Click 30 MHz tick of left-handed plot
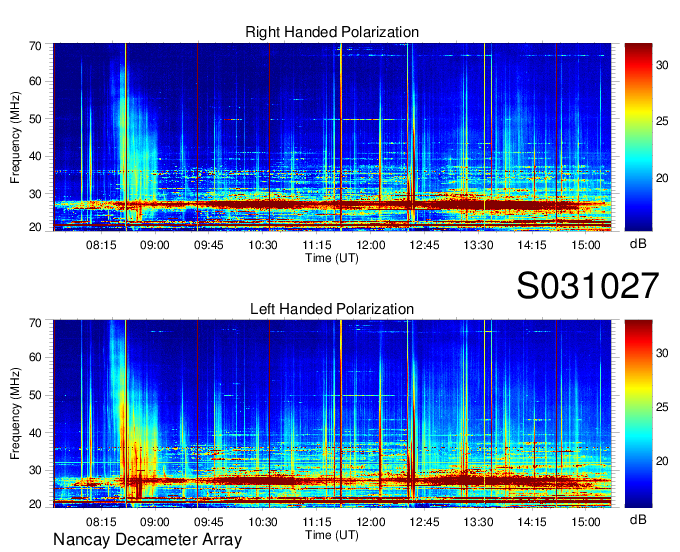 coord(35,470)
